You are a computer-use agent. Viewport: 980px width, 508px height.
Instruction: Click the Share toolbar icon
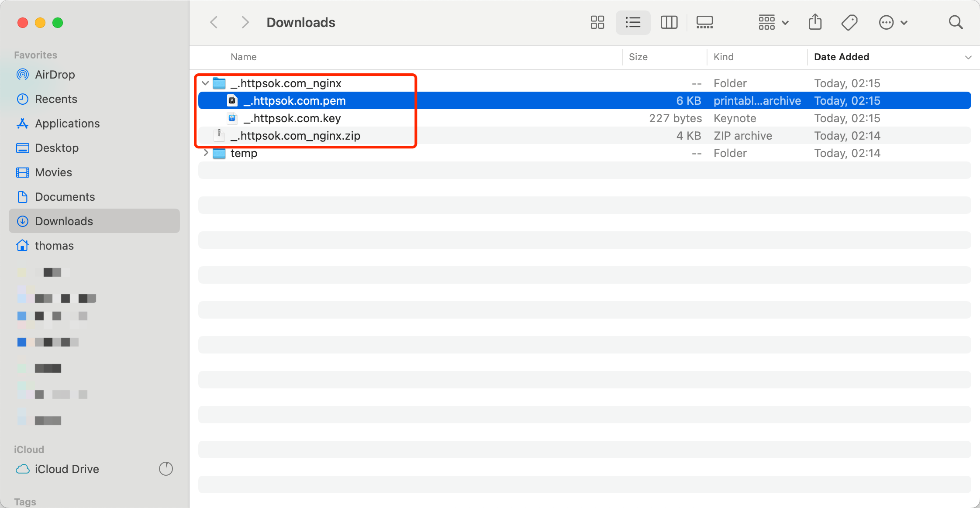point(815,22)
